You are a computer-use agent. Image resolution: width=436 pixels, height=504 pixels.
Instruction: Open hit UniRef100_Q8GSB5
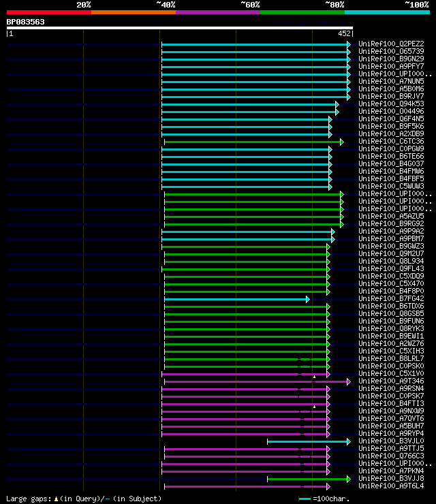[391, 314]
